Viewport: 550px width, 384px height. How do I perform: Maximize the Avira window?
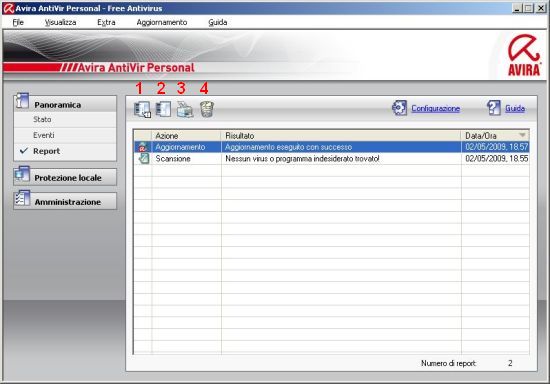529,8
